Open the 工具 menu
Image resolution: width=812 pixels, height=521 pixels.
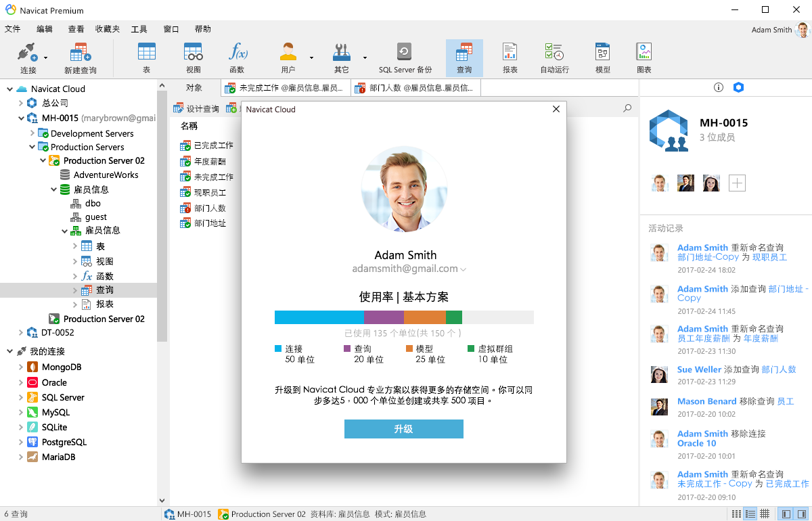pos(139,29)
